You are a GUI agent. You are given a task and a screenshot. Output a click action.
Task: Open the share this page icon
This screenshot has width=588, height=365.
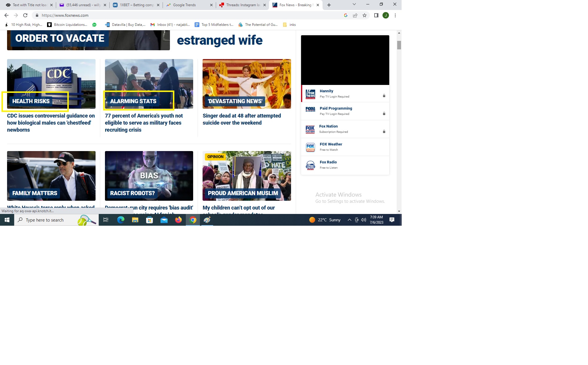(355, 15)
